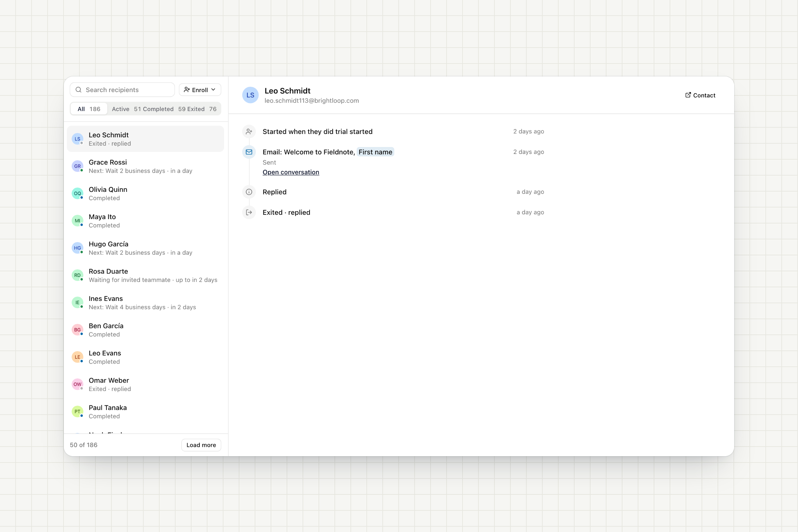The height and width of the screenshot is (532, 798).
Task: Click the search magnifier icon
Action: [78, 89]
